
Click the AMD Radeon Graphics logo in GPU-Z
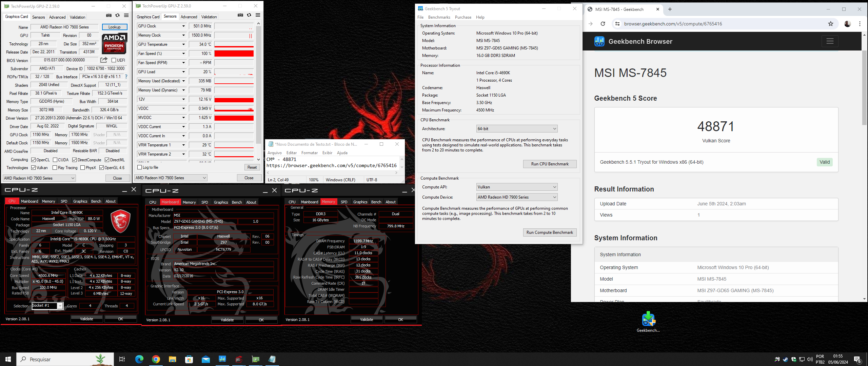click(x=114, y=43)
